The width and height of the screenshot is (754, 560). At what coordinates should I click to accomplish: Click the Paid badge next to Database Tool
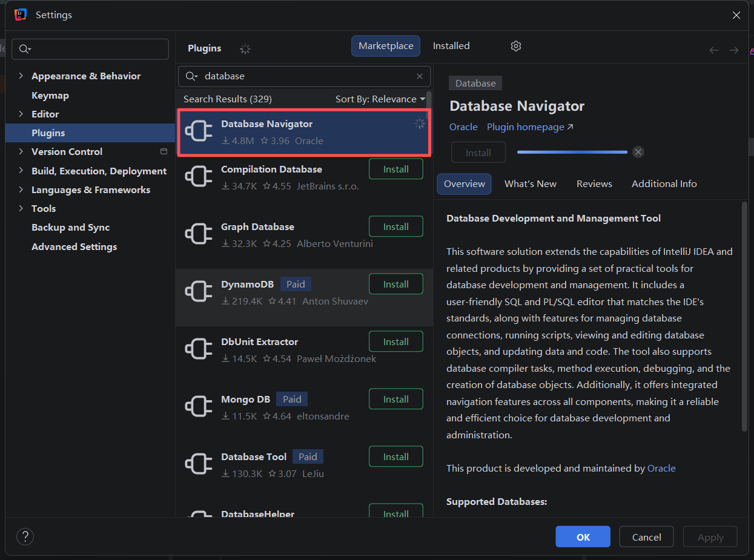pyautogui.click(x=308, y=457)
